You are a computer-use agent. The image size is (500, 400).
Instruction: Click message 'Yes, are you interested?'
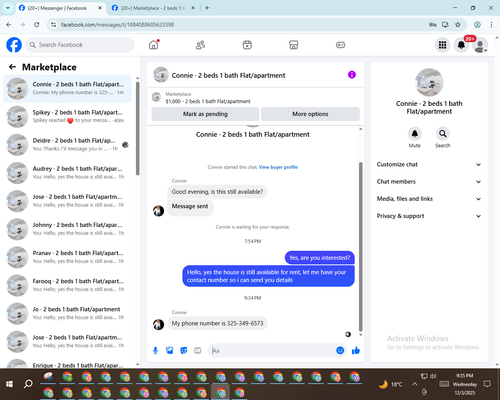coord(319,258)
